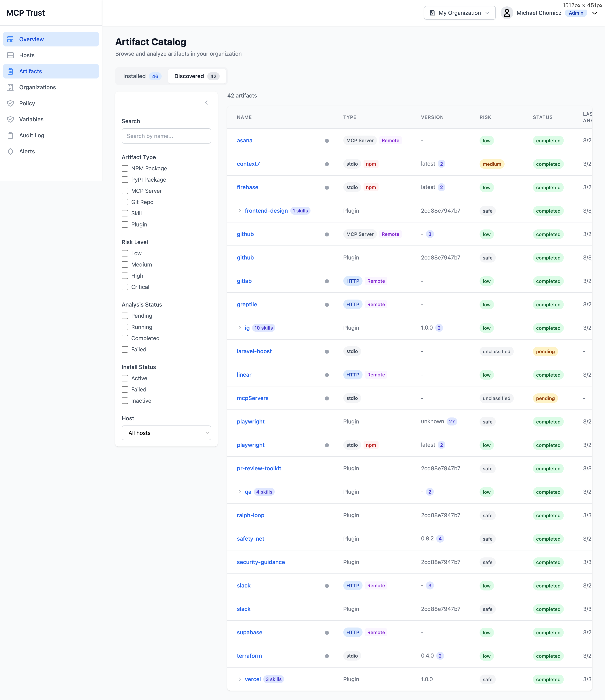
Task: Check the Critical risk level box
Action: point(125,287)
